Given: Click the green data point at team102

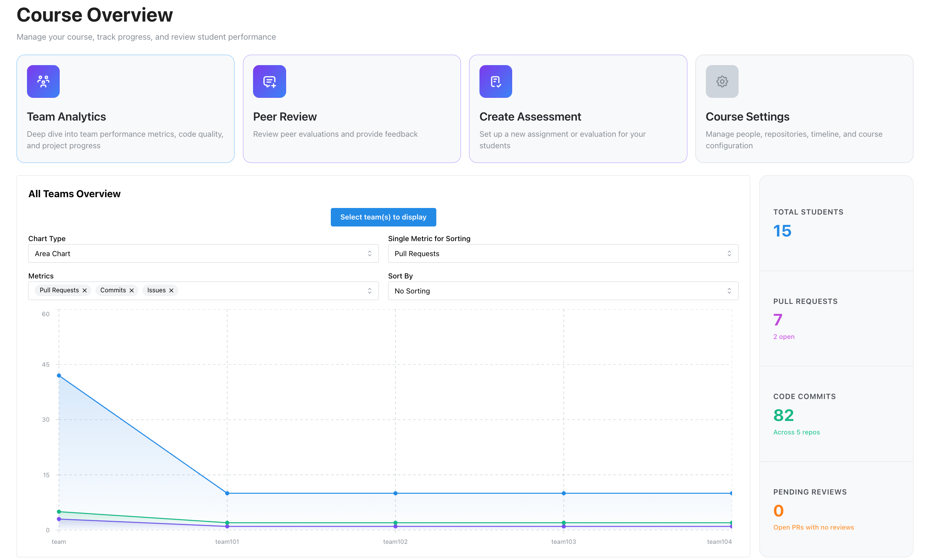Looking at the screenshot, I should pos(395,523).
